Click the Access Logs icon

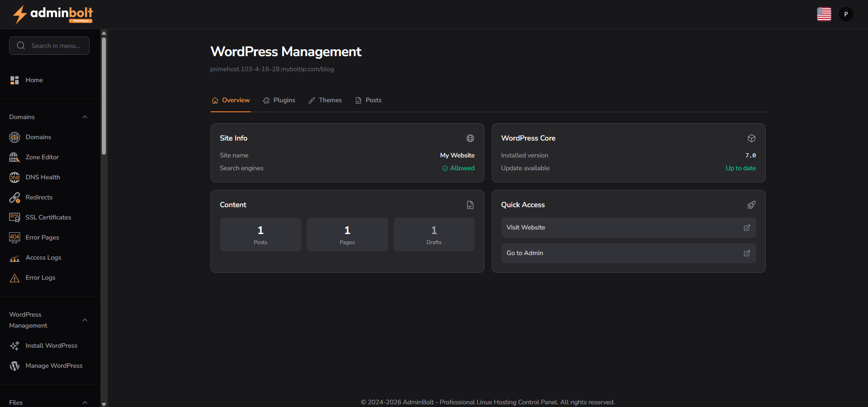coord(15,258)
